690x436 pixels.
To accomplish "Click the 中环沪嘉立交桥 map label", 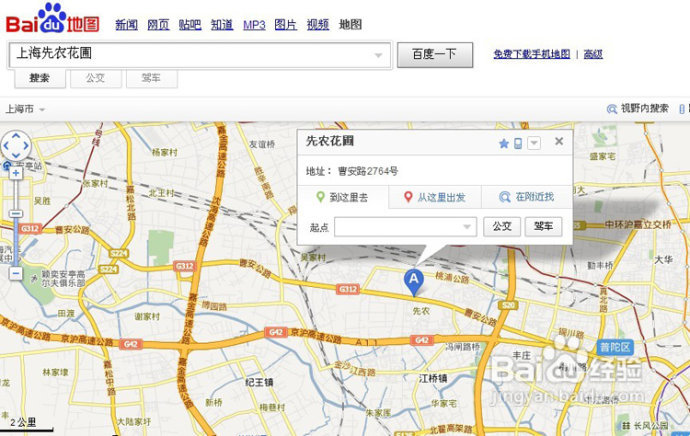I will (x=638, y=224).
